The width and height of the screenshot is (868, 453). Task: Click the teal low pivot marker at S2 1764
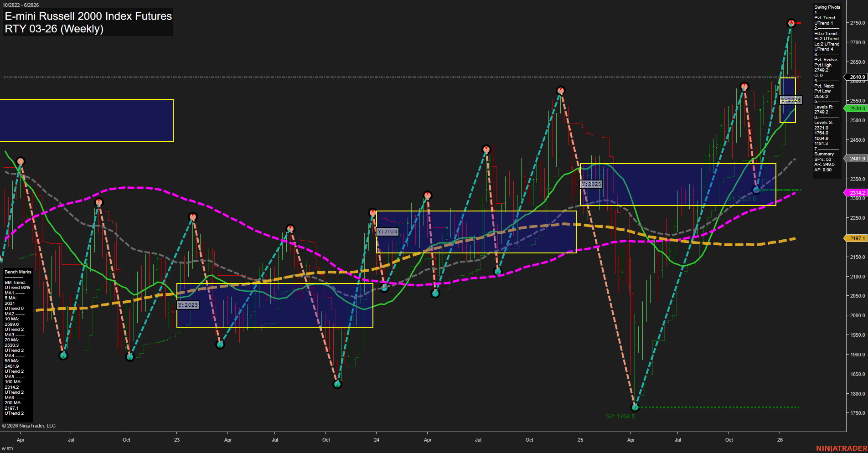pyautogui.click(x=634, y=407)
